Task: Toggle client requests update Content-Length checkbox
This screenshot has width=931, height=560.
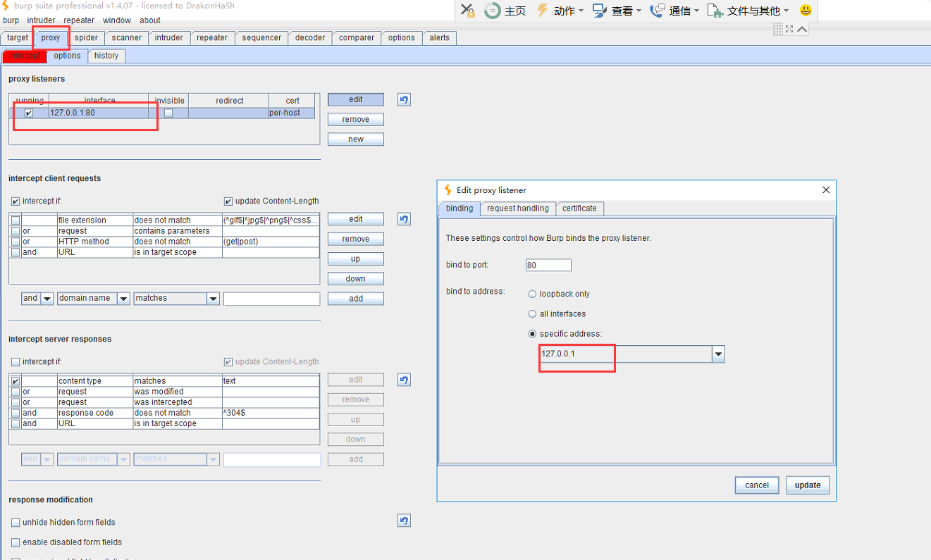Action: (x=228, y=201)
